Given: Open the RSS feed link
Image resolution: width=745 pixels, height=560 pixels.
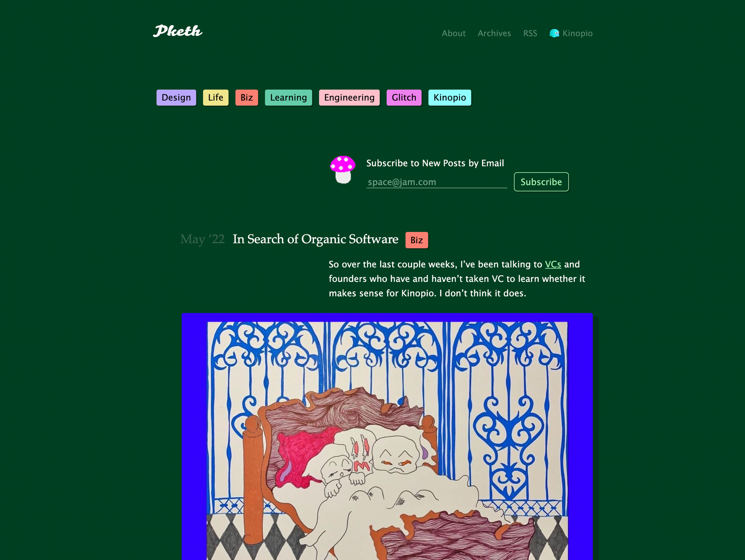Looking at the screenshot, I should (x=530, y=33).
